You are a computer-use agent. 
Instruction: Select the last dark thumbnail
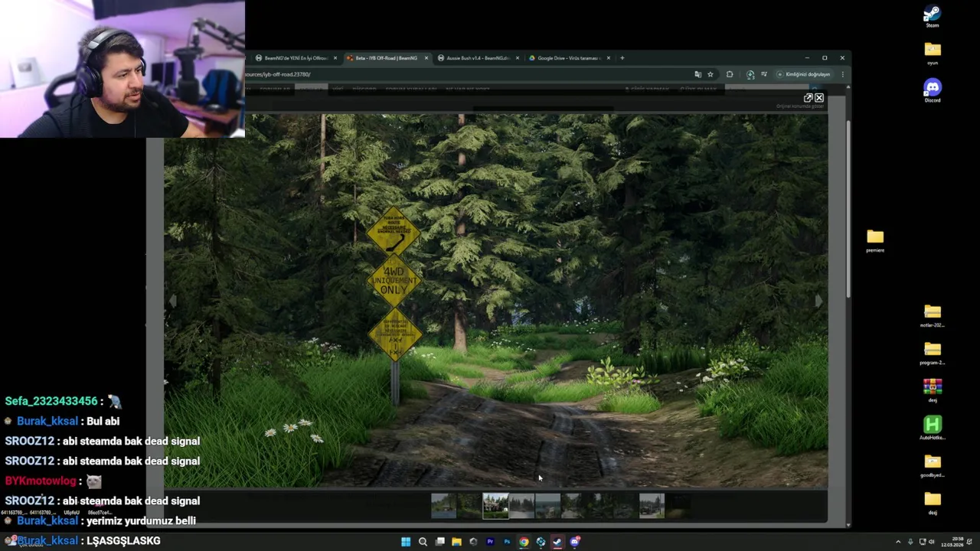coord(678,506)
